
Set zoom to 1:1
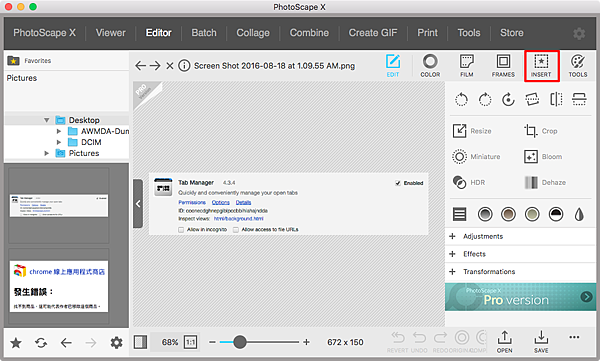(191, 342)
